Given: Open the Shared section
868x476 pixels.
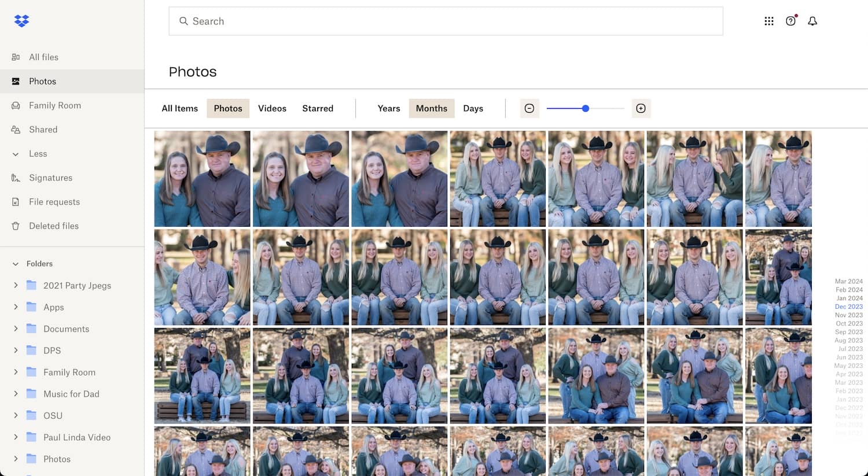Looking at the screenshot, I should click(x=43, y=129).
